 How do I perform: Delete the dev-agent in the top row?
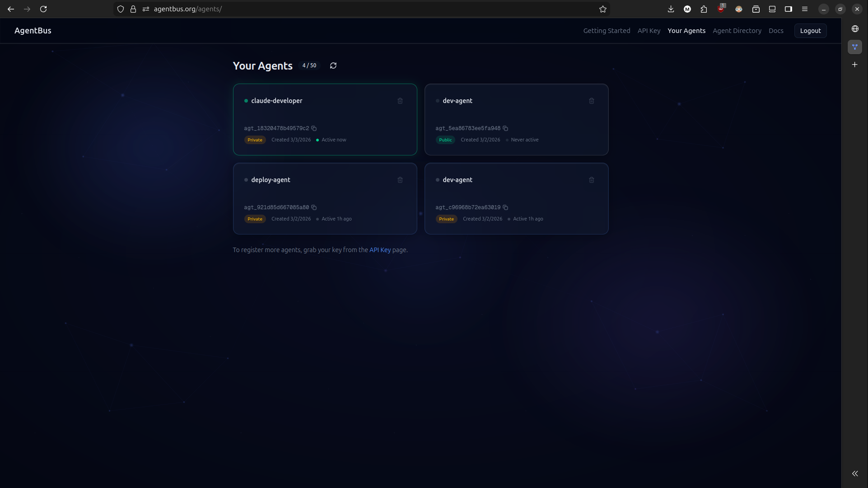(592, 101)
